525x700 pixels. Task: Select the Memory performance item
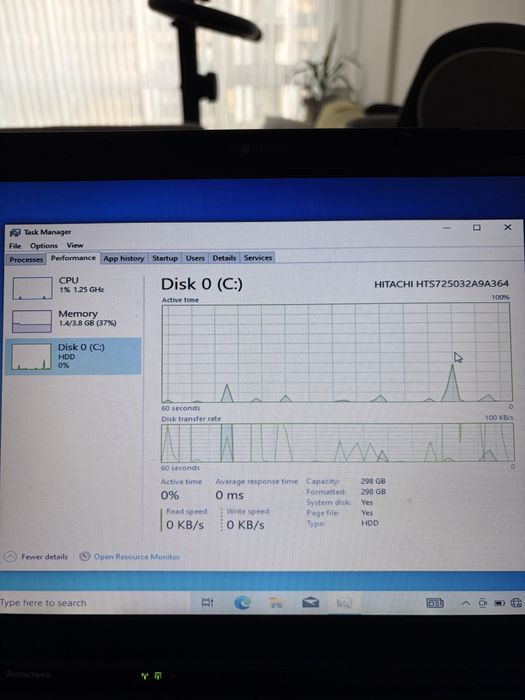click(x=74, y=321)
